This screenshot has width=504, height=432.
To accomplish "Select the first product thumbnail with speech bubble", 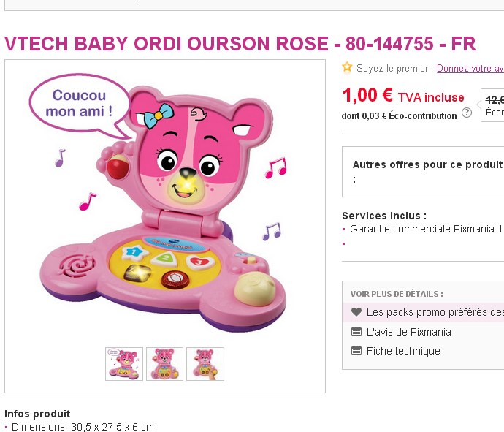I will click(x=124, y=363).
